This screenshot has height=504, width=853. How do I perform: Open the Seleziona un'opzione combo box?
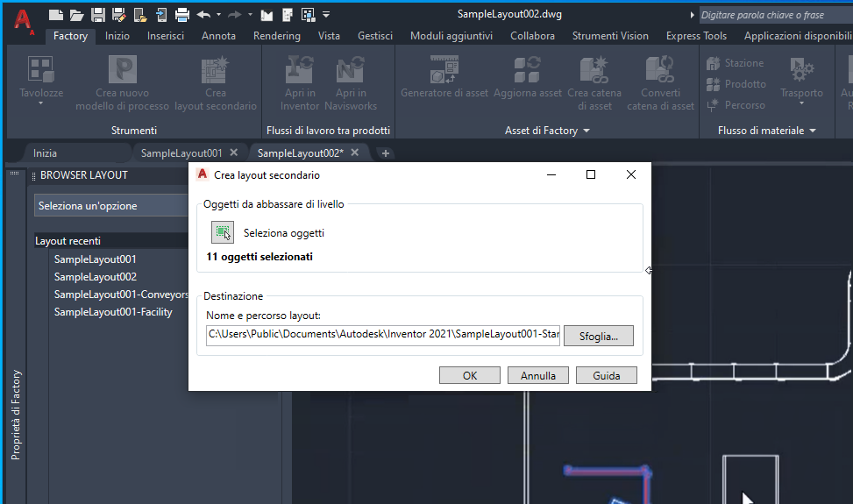111,205
